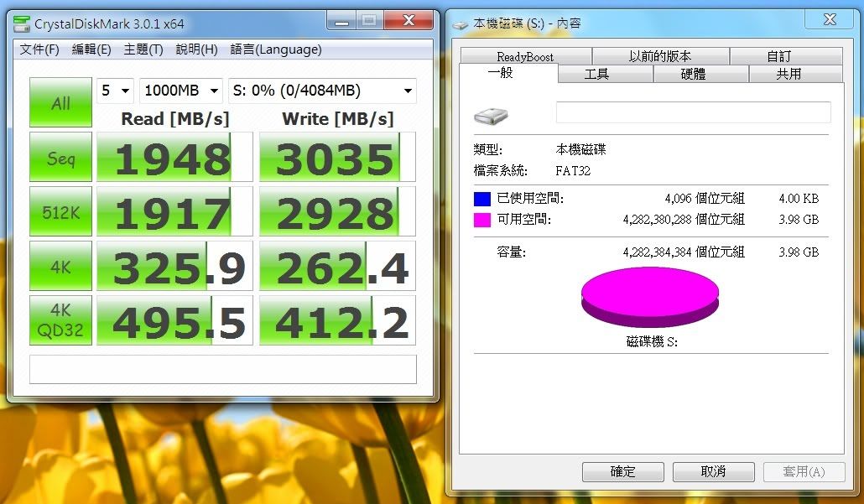
Task: Click the 512K read result 1917
Action: tap(174, 211)
